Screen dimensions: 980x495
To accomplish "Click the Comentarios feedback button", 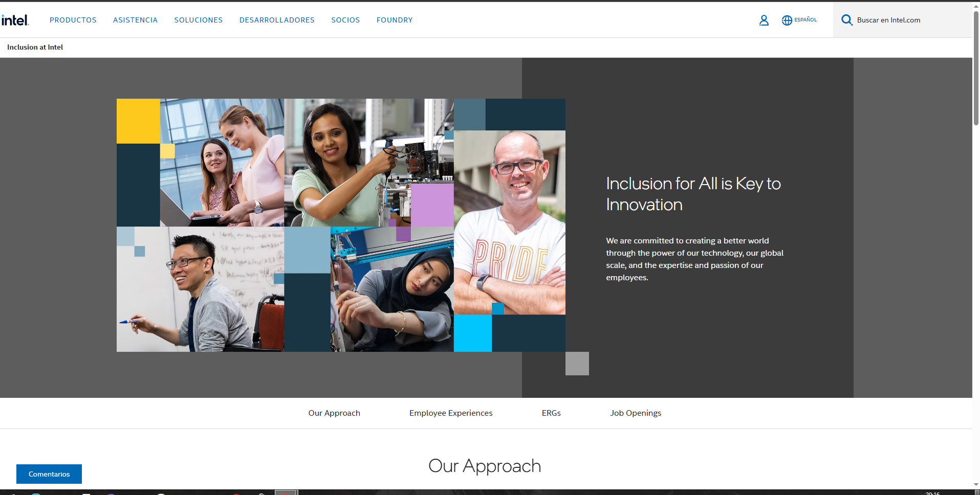I will pos(49,474).
